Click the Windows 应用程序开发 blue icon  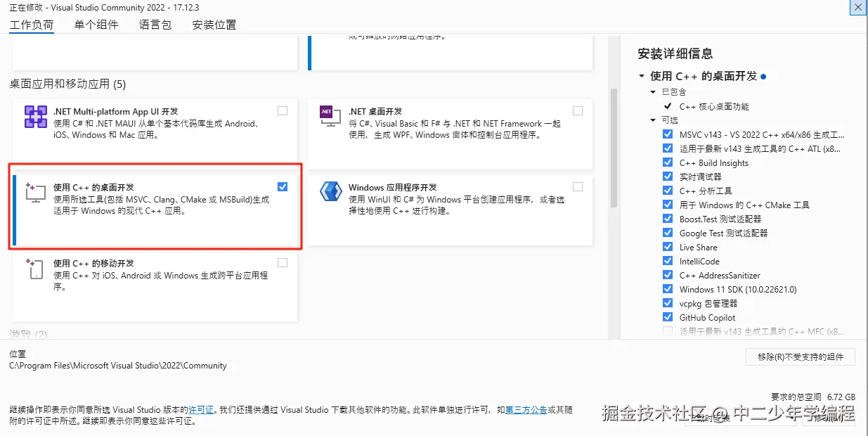[x=330, y=192]
